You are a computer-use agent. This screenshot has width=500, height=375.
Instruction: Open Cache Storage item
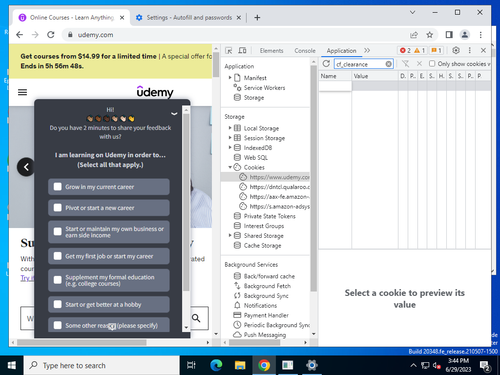[262, 245]
